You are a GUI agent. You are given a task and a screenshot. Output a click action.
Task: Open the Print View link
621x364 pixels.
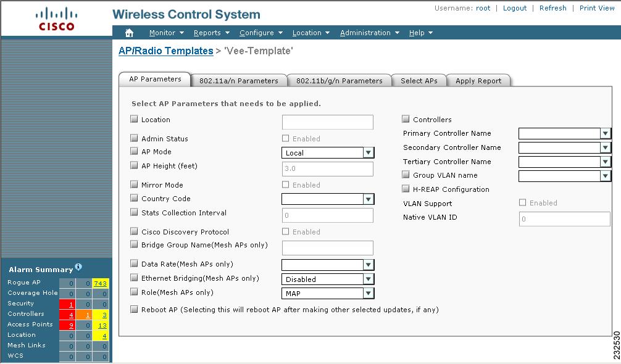click(597, 8)
